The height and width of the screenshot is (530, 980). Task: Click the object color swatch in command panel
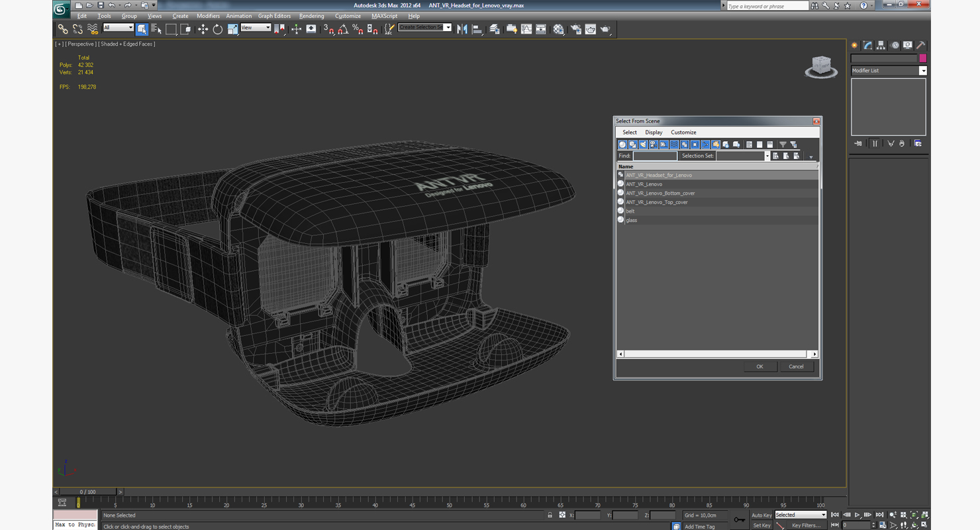(922, 58)
